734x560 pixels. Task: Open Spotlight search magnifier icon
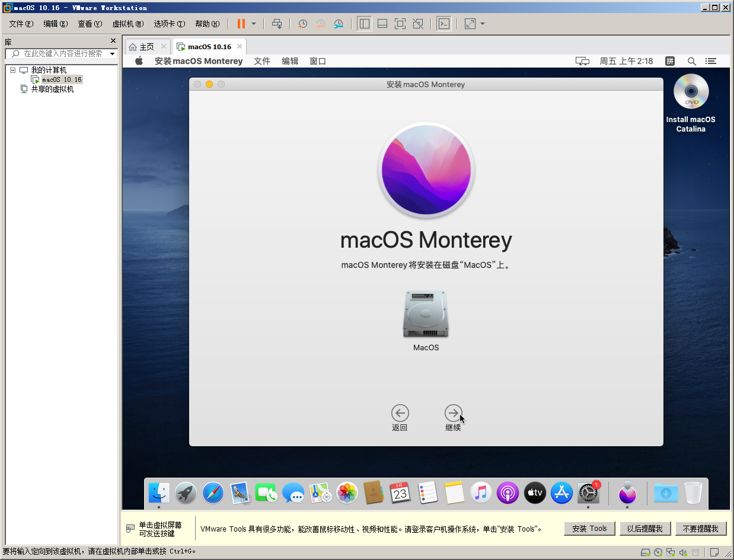[x=692, y=61]
